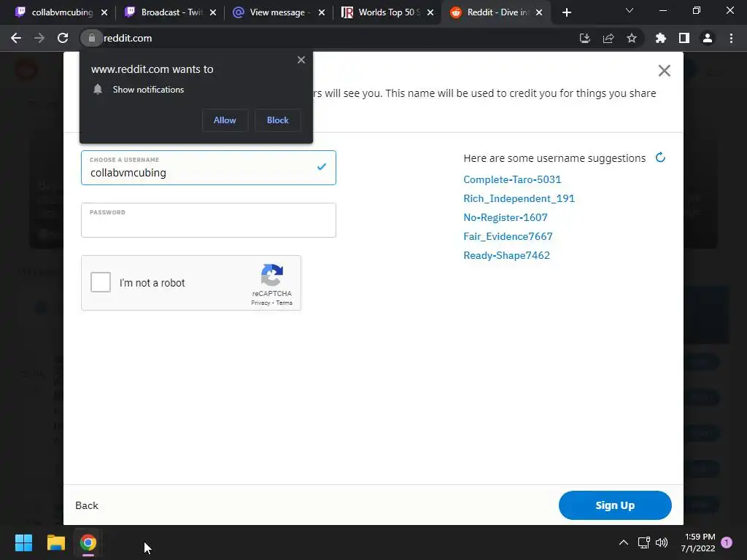Viewport: 747px width, 560px height.
Task: Choose suggestion Ready-Shape7462
Action: [506, 256]
